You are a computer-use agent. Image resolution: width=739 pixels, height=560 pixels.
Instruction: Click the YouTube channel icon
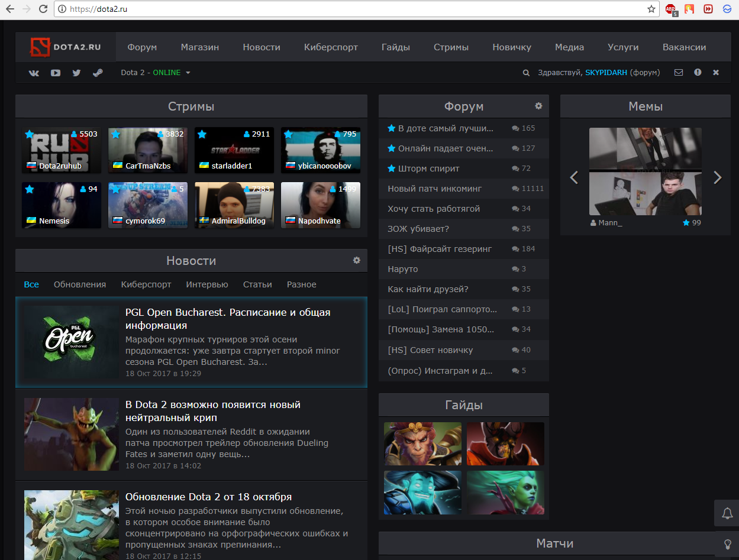click(55, 73)
